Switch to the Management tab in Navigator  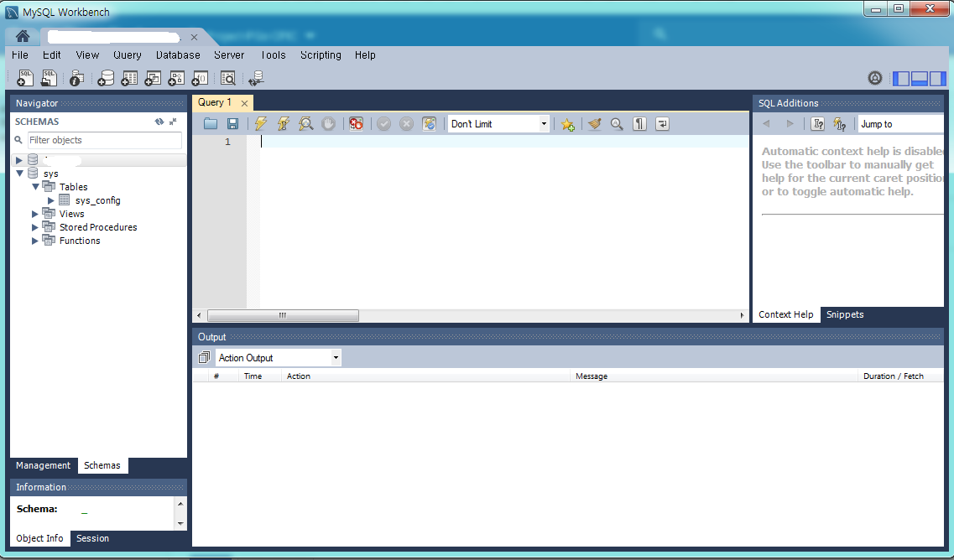click(x=43, y=466)
